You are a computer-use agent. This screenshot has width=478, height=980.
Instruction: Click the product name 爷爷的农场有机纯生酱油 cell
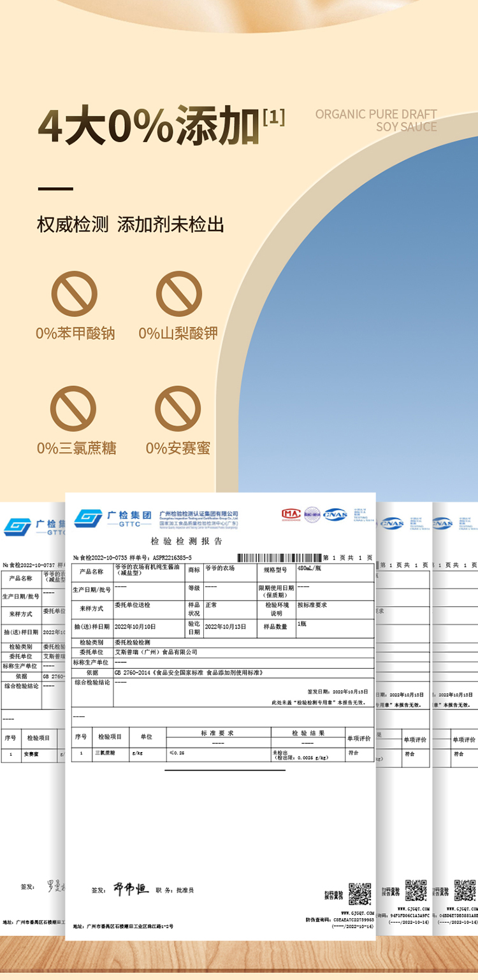coord(149,571)
